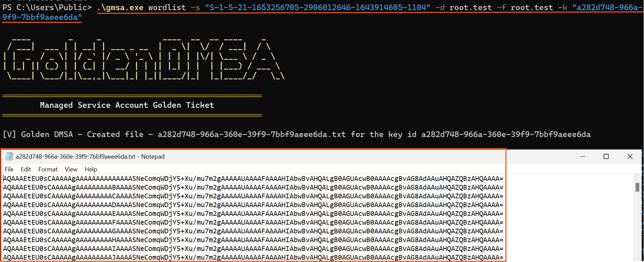Click the '.\gmsa.exe' command in the terminal

(x=120, y=7)
